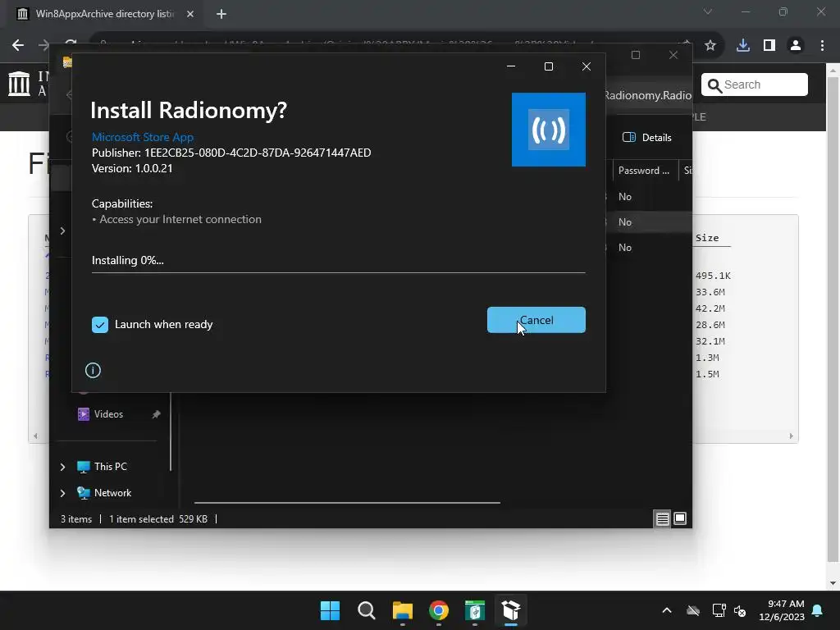Expand This PC in Explorer sidebar
This screenshot has height=630, width=840.
(x=62, y=467)
